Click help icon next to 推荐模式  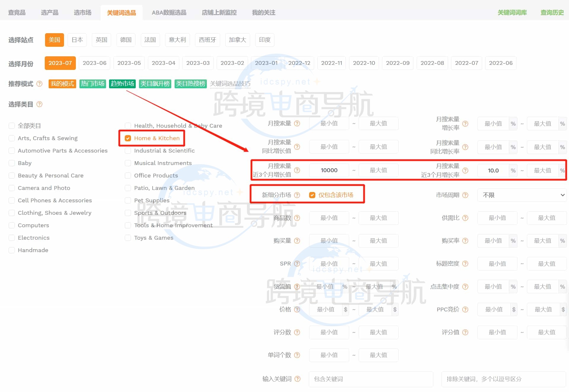tap(39, 84)
